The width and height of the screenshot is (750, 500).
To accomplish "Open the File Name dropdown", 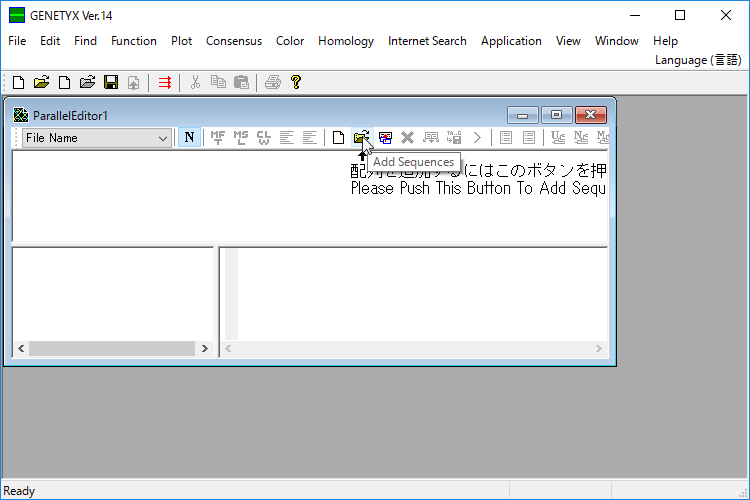I will click(97, 138).
